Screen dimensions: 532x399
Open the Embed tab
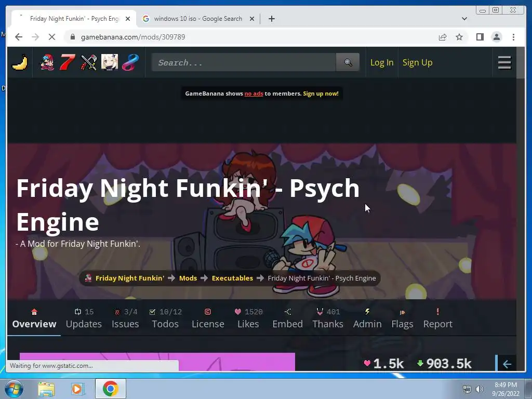point(287,318)
